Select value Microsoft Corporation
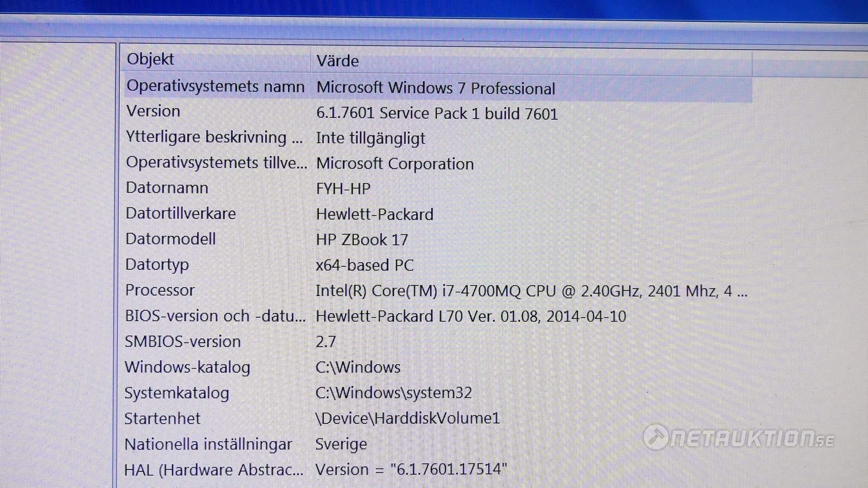The height and width of the screenshot is (488, 868). [395, 164]
